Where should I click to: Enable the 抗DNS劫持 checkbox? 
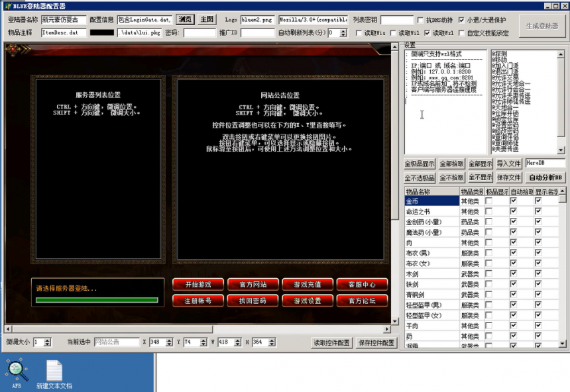(421, 21)
